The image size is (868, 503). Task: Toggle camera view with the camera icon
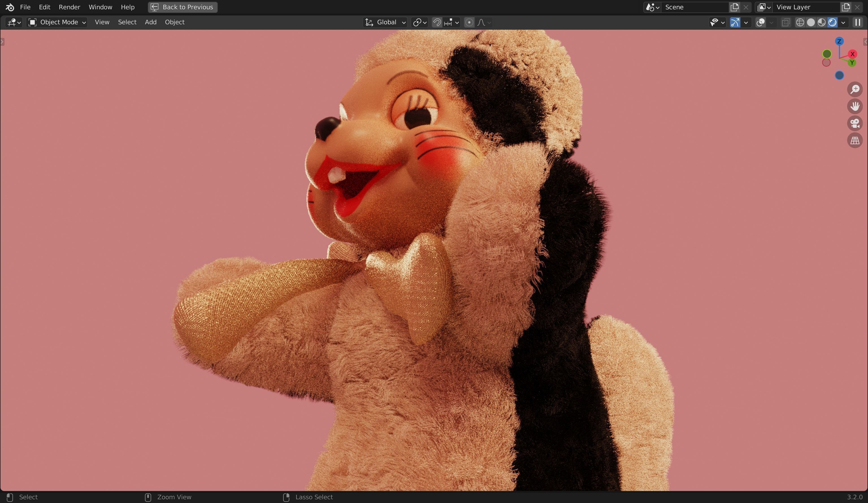pyautogui.click(x=855, y=124)
